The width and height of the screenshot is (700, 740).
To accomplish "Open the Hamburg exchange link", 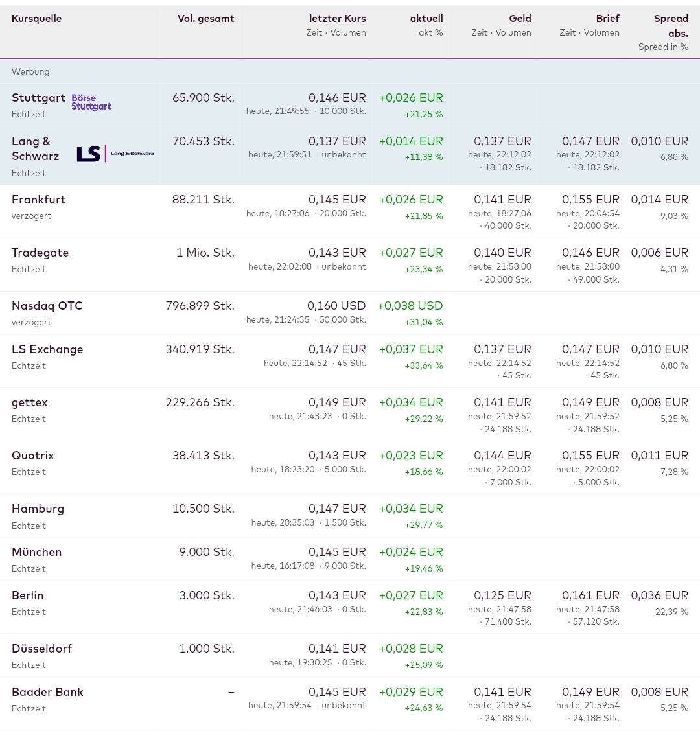I will coord(38,509).
